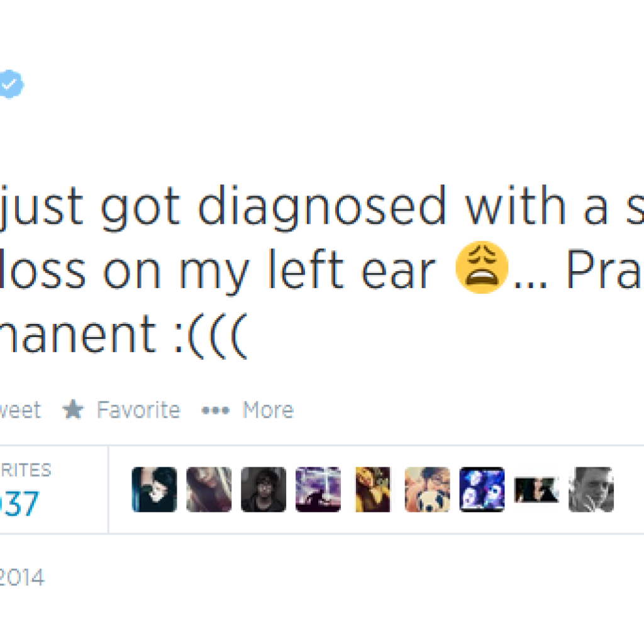Image resolution: width=644 pixels, height=644 pixels.
Task: Open the first favoriter avatar with dark hair
Action: [x=154, y=489]
